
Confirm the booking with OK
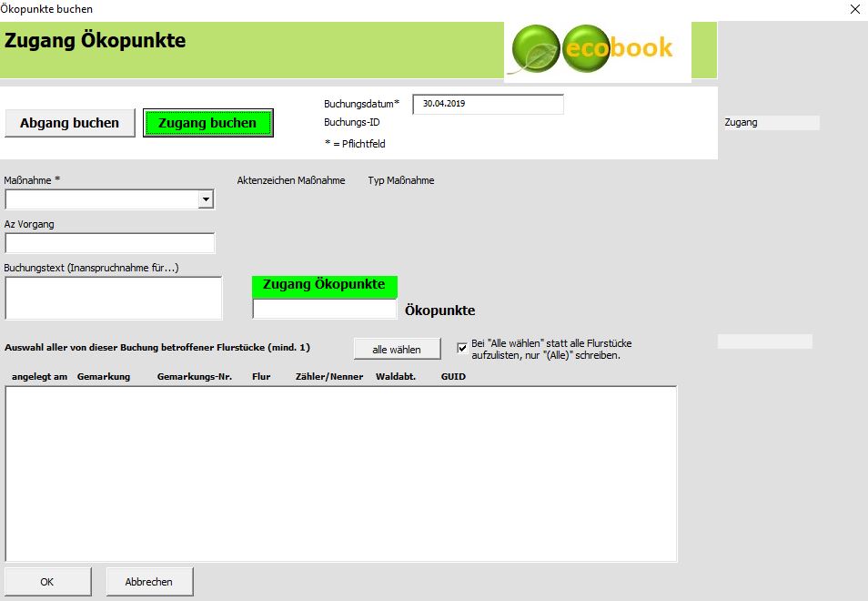tap(47, 581)
